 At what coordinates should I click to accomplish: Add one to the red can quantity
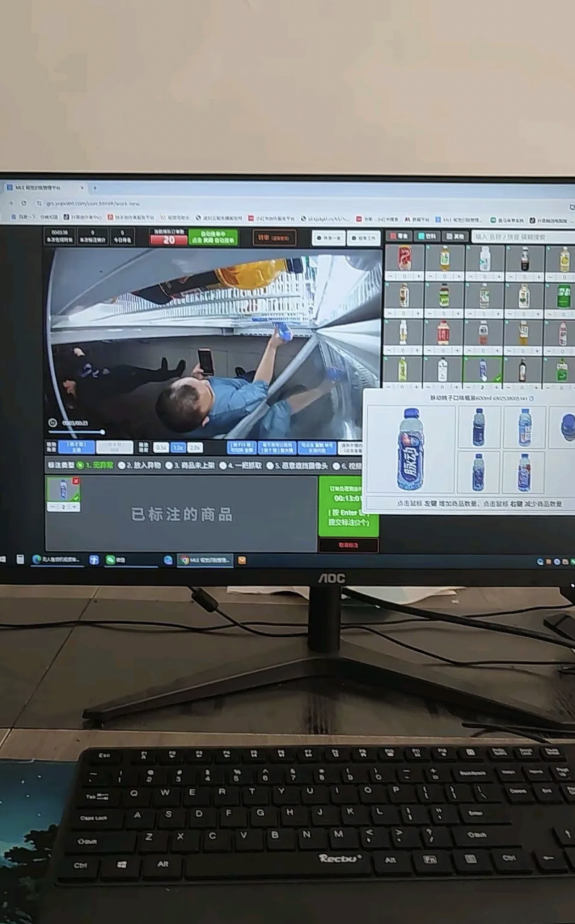(x=418, y=277)
